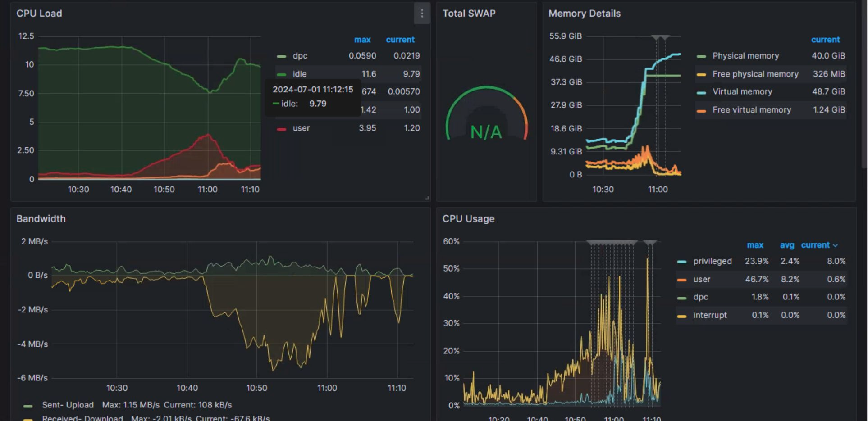
Task: Toggle Physical memory series visibility
Action: tap(745, 56)
